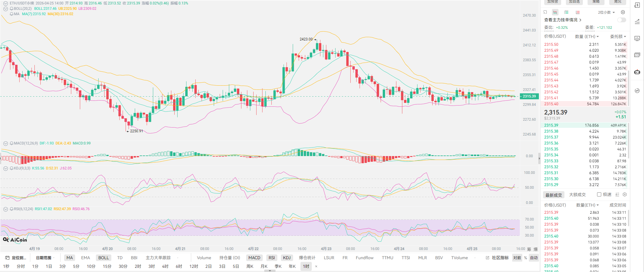Click the order book depth bar at 2315.39
644x272 pixels.
tap(585, 125)
